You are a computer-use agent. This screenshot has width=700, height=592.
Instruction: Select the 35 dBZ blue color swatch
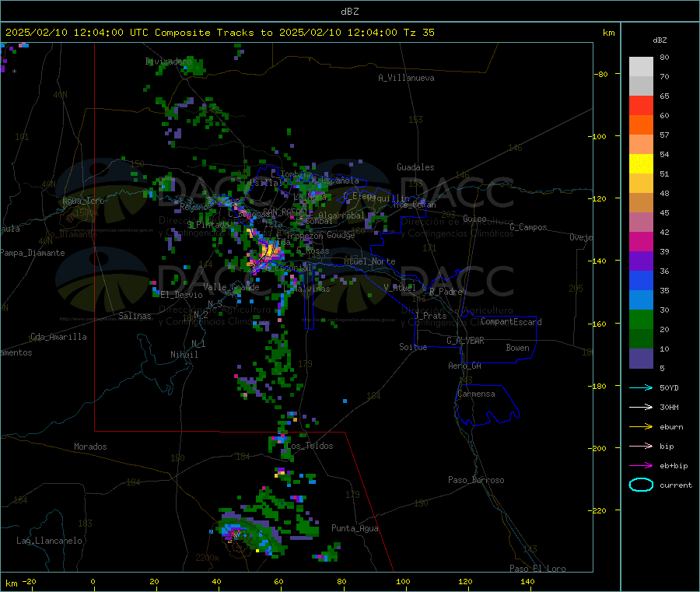pyautogui.click(x=641, y=280)
